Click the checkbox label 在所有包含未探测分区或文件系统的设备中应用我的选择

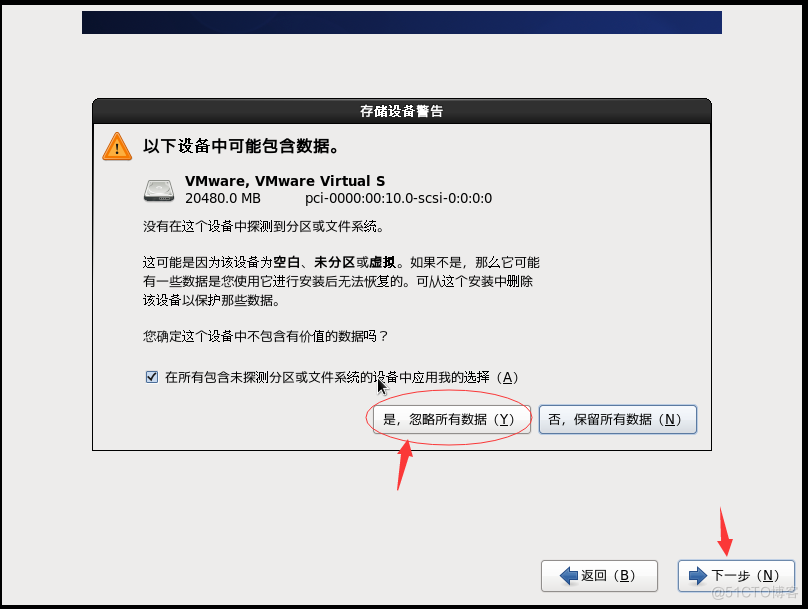341,378
